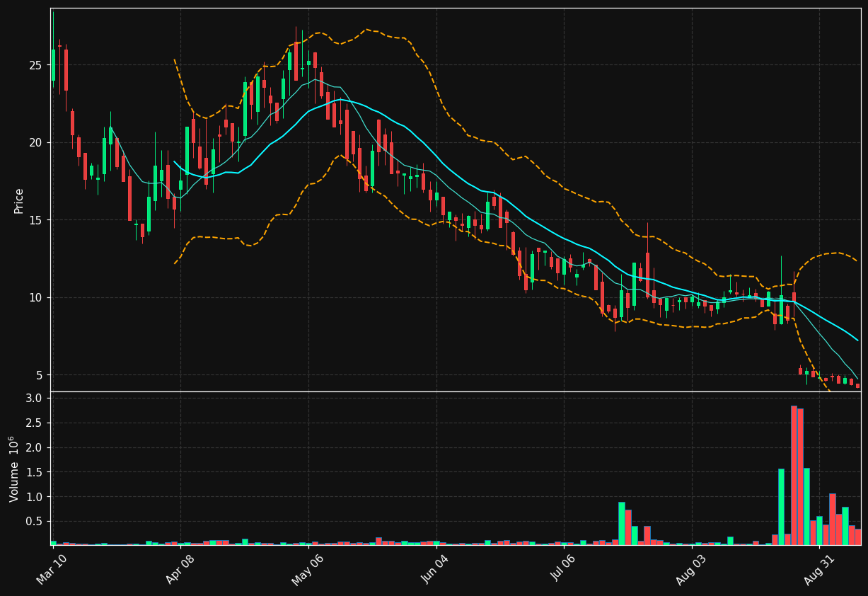This screenshot has height=596, width=868.
Task: Click the 'Jun 04' date label
Action: [x=435, y=570]
